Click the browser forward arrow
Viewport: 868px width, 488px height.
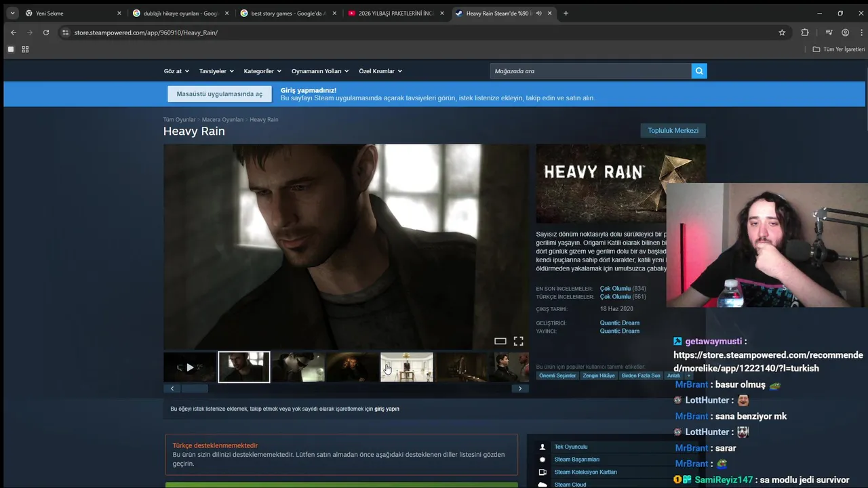click(x=29, y=33)
